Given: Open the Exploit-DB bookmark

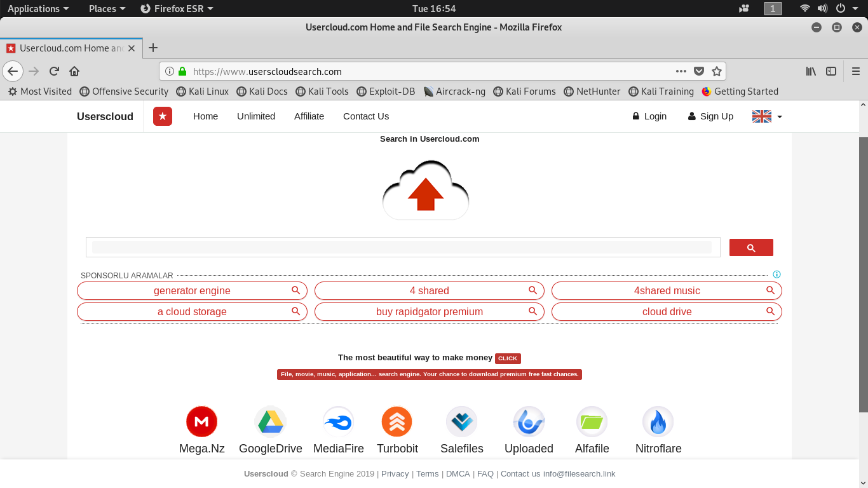Looking at the screenshot, I should (386, 91).
